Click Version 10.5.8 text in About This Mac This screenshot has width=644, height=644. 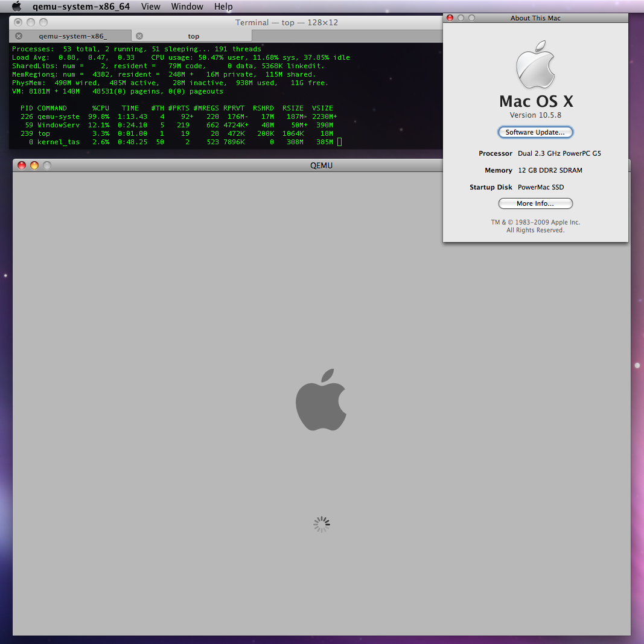tap(535, 115)
